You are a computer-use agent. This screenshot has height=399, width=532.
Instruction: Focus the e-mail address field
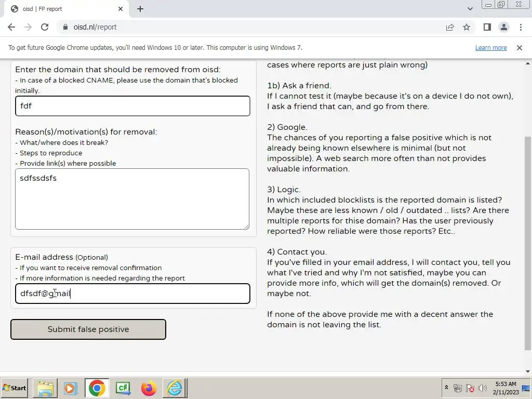[132, 294]
